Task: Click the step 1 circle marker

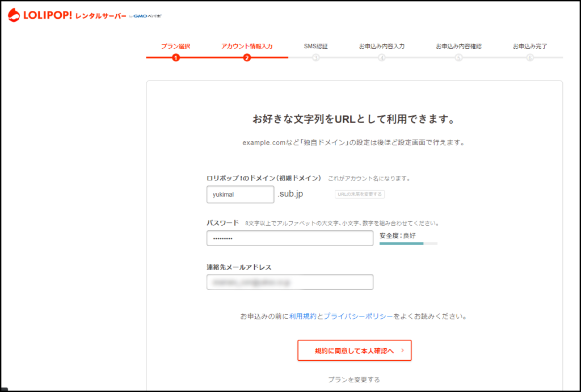Action: [x=176, y=57]
